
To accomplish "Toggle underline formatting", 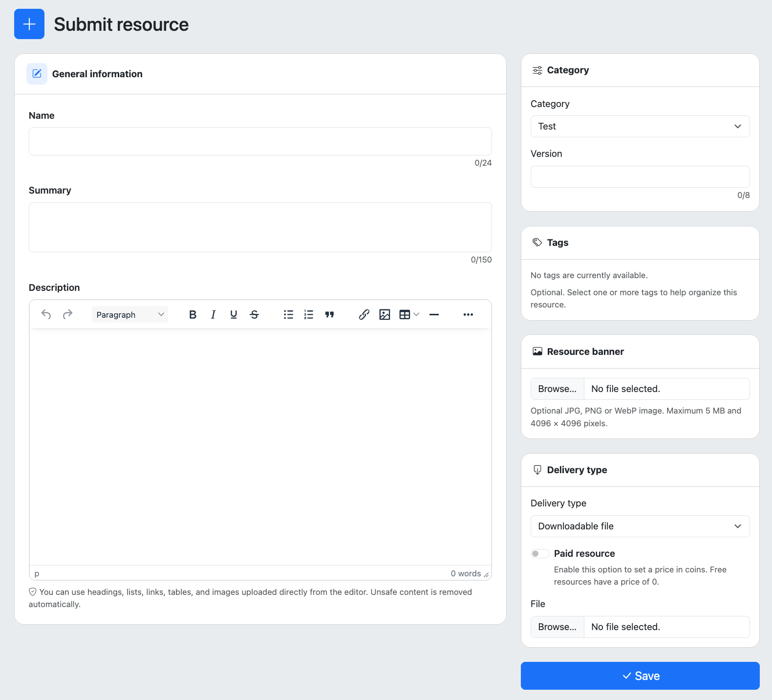I will point(234,314).
